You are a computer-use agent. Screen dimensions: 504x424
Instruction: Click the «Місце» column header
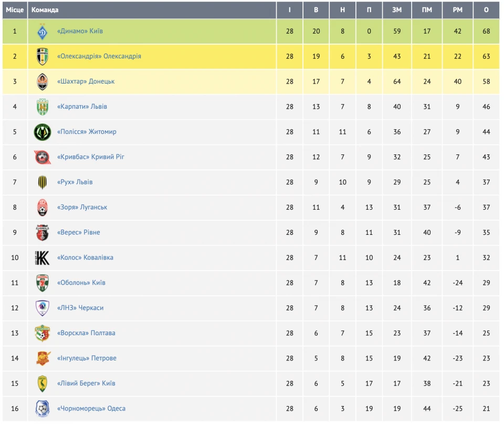(15, 10)
